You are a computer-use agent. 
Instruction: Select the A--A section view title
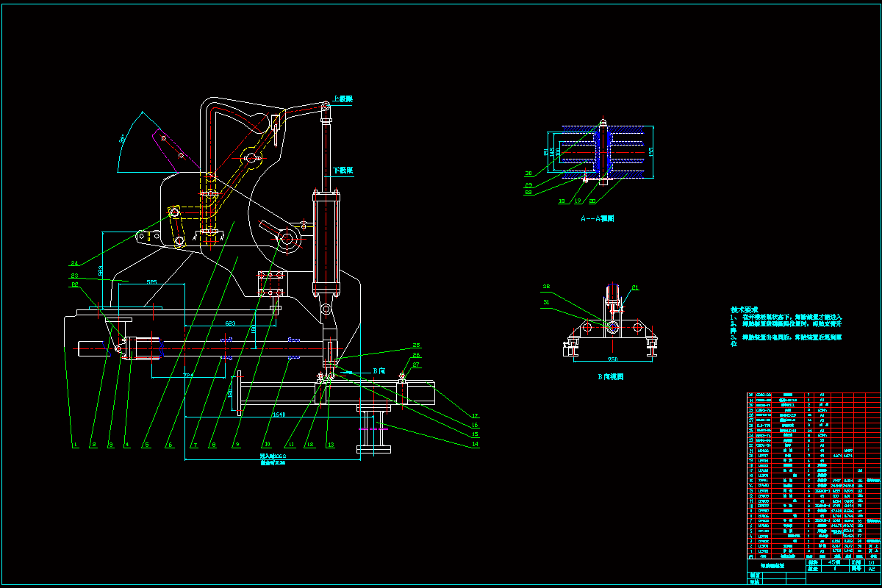coord(597,218)
